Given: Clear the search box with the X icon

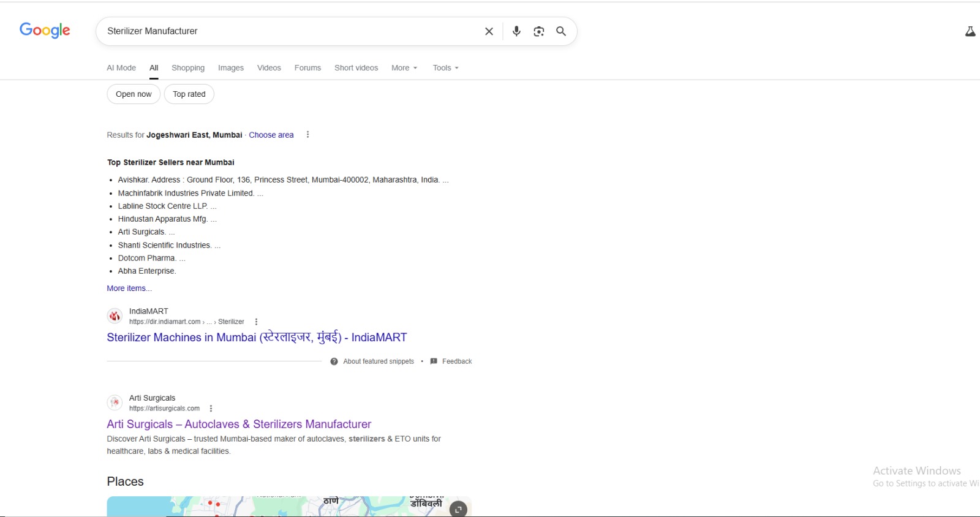Looking at the screenshot, I should click(x=489, y=31).
